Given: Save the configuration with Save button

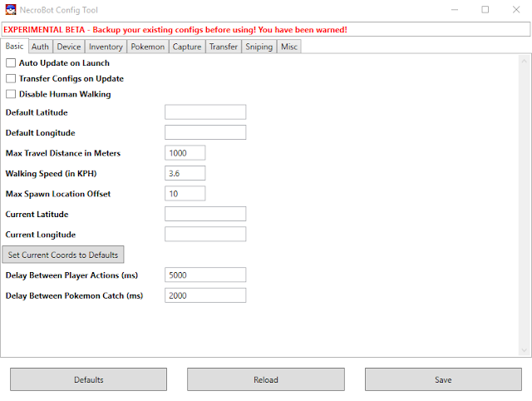Looking at the screenshot, I should (443, 379).
